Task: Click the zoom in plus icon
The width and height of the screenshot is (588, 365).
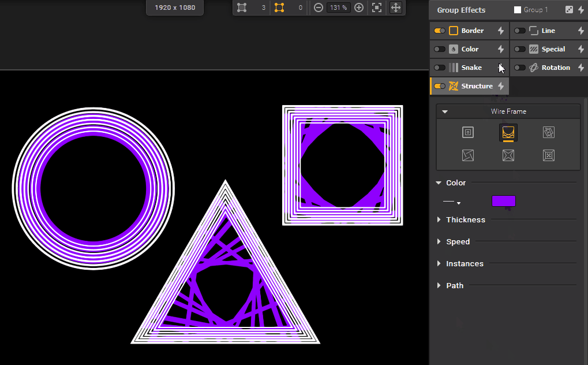Action: coord(359,8)
